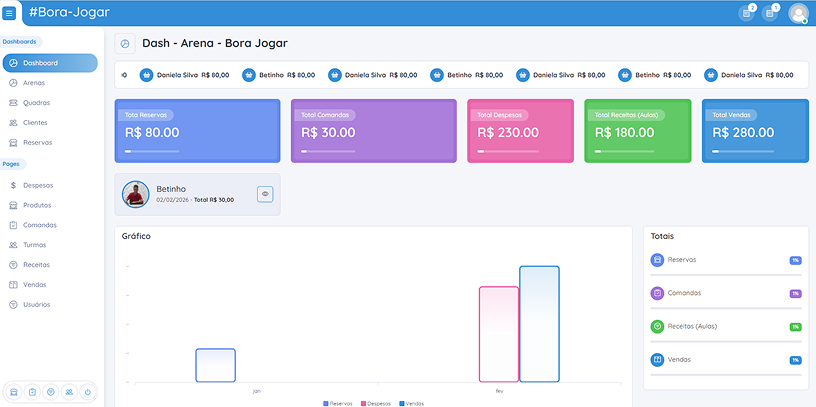This screenshot has width=816, height=407.
Task: Click the people shortcut icon at sidebar bottom
Action: (x=69, y=392)
